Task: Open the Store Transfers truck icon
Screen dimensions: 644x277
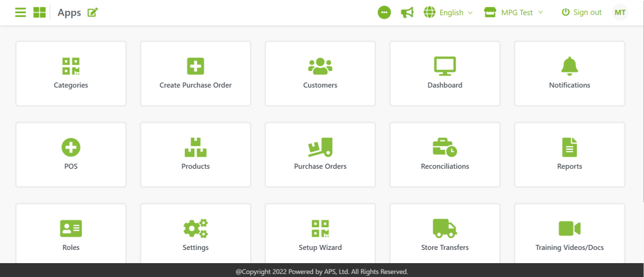Action: (x=445, y=228)
